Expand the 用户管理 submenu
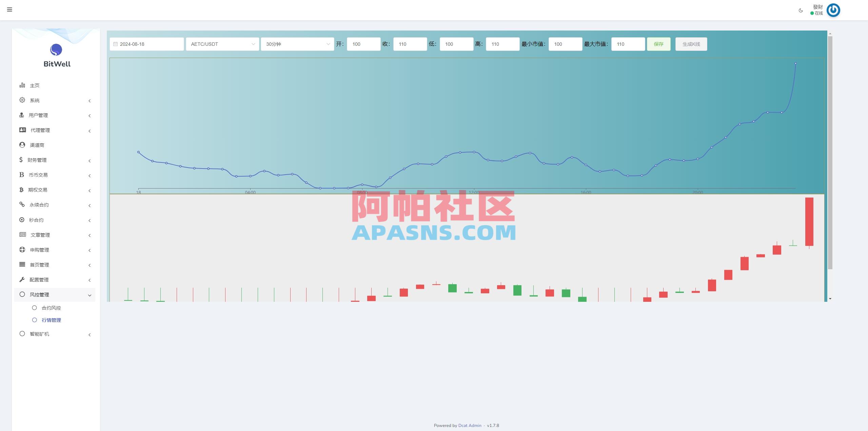The height and width of the screenshot is (431, 868). coord(55,115)
